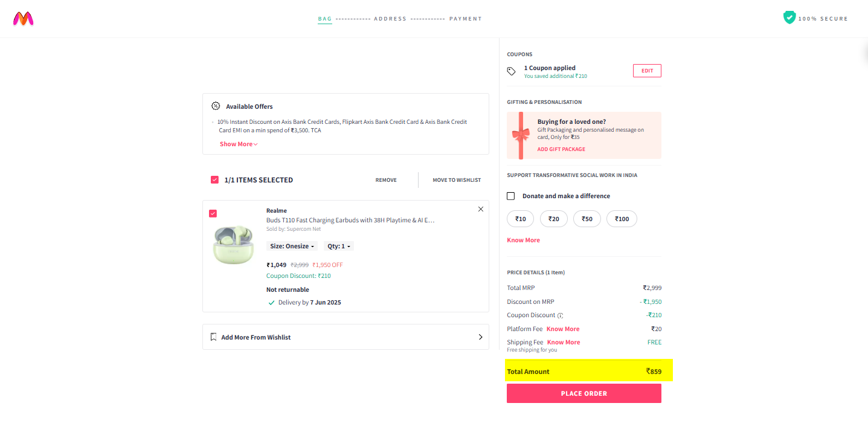
Task: Expand offers with Show More
Action: click(x=239, y=144)
